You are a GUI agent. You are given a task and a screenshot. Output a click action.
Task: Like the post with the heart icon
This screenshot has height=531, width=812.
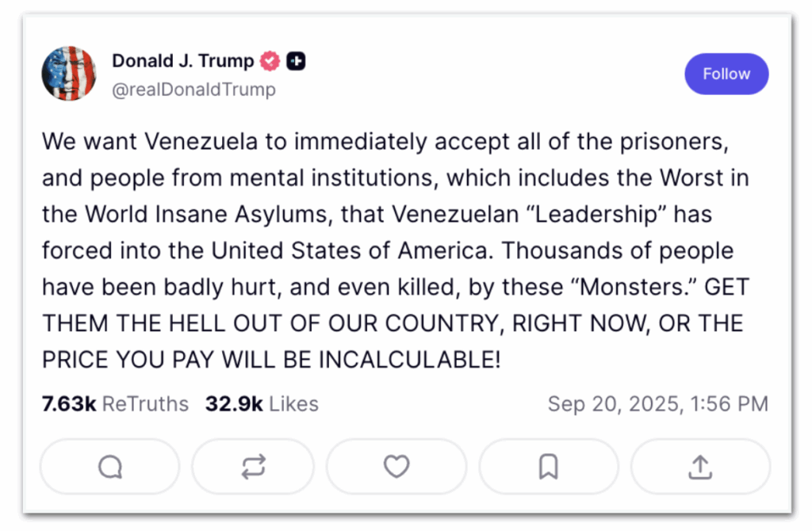pos(396,467)
